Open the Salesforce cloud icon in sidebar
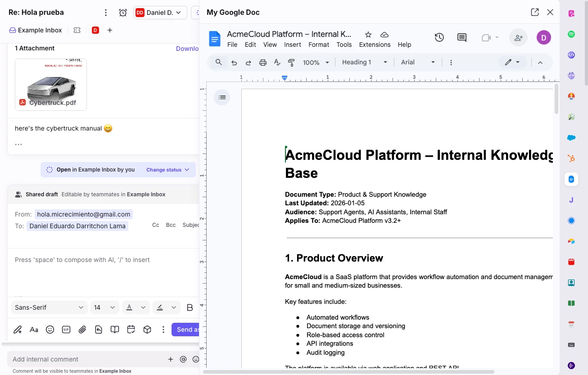 pyautogui.click(x=571, y=138)
